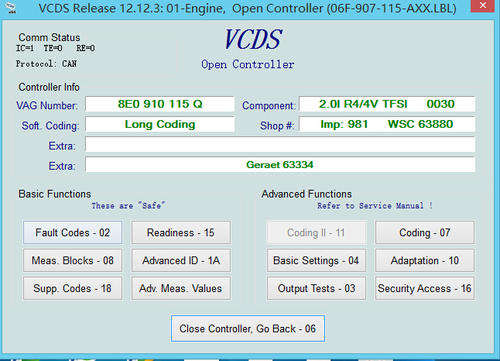
Task: Click the Protocol: CAN status text
Action: pos(46,64)
